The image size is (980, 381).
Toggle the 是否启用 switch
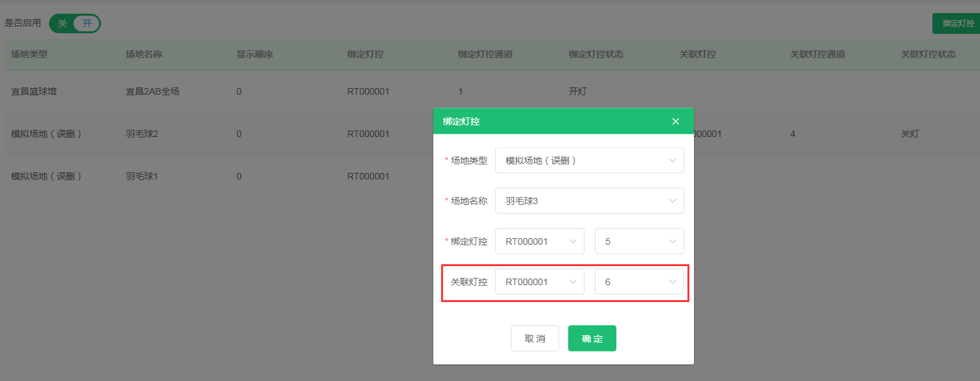[x=74, y=23]
